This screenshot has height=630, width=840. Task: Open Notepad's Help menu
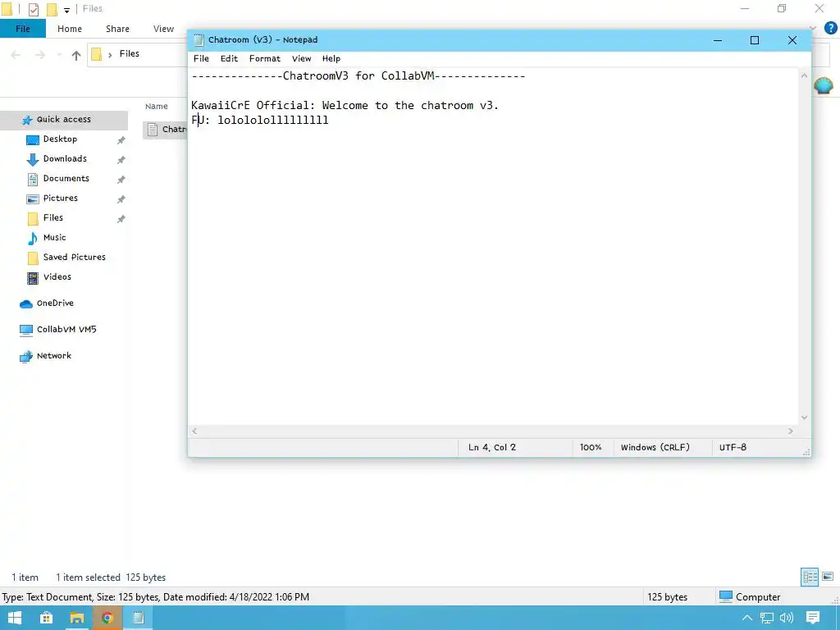coord(331,58)
